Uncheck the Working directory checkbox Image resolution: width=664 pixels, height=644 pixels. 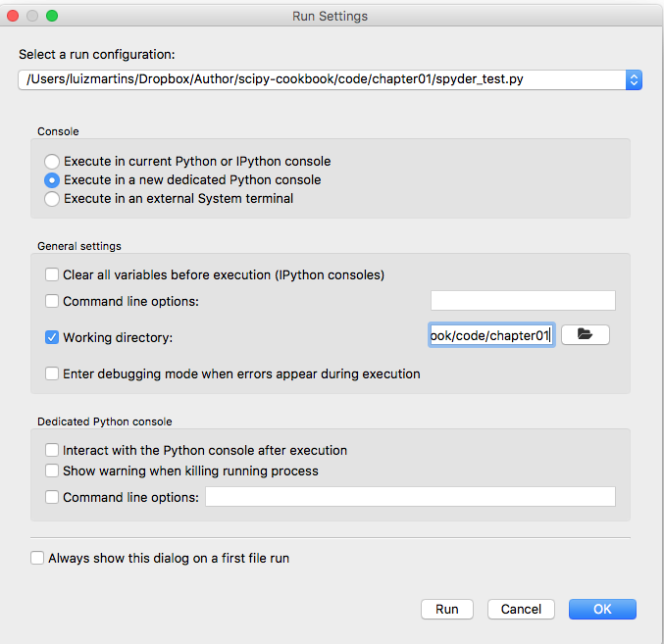coord(52,337)
